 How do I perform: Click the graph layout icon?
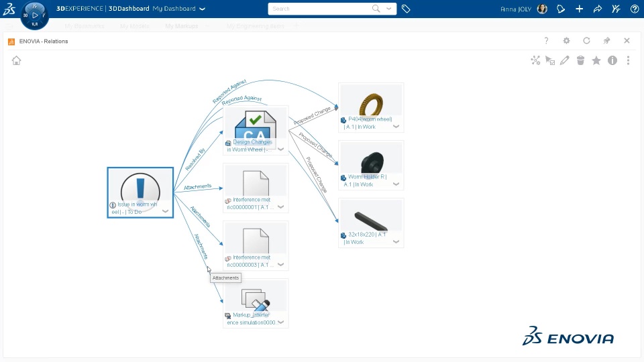click(535, 61)
